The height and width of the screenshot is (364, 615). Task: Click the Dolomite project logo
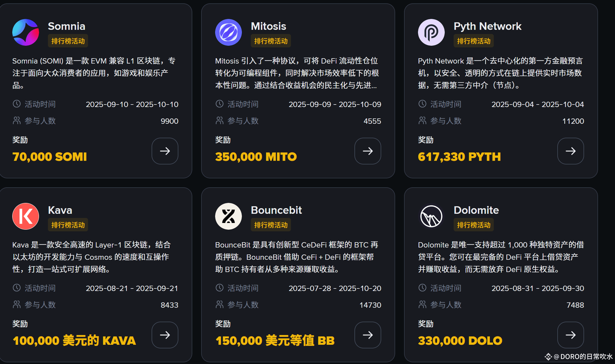pos(431,216)
